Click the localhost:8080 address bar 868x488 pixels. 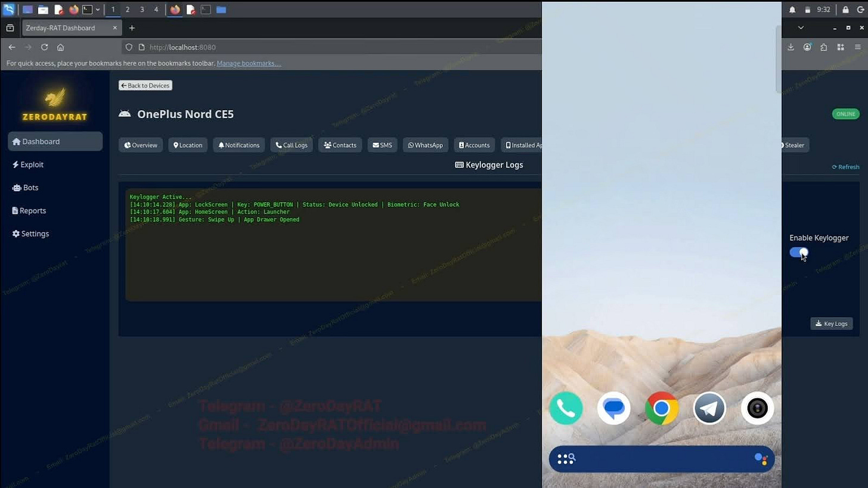331,47
